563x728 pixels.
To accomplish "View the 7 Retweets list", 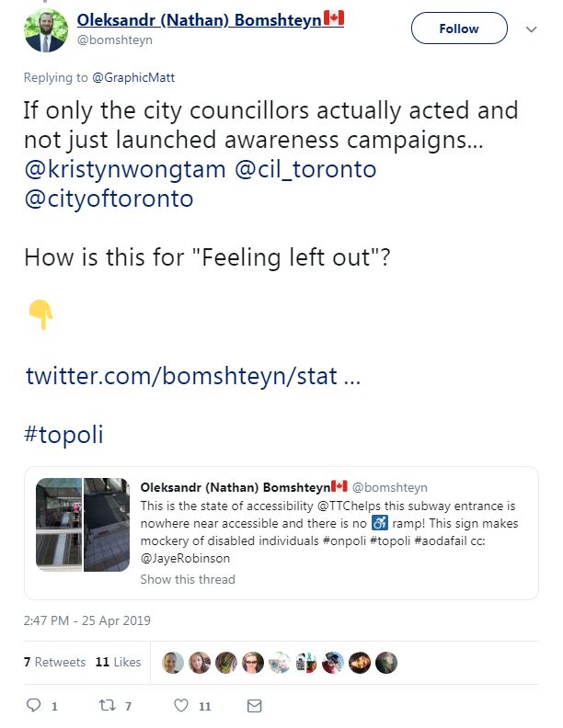I will coord(54,662).
